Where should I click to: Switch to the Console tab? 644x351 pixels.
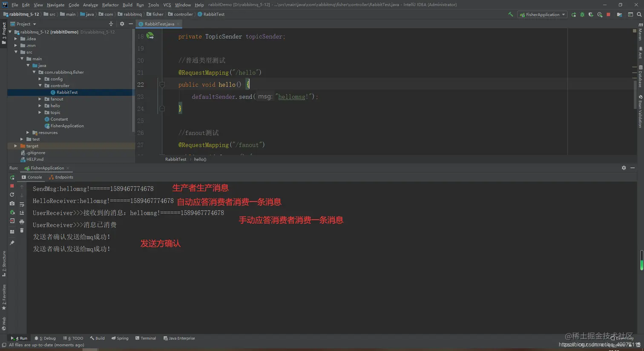coord(32,177)
